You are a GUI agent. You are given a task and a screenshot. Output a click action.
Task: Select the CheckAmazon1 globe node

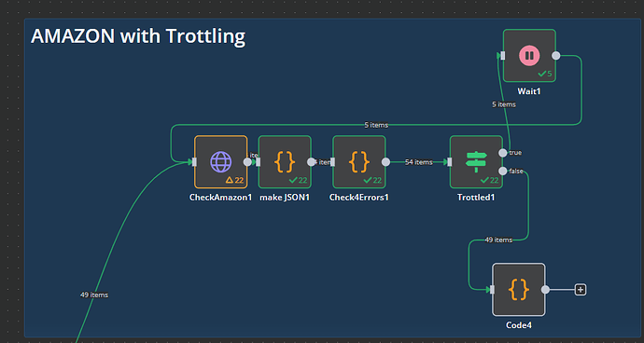(221, 162)
